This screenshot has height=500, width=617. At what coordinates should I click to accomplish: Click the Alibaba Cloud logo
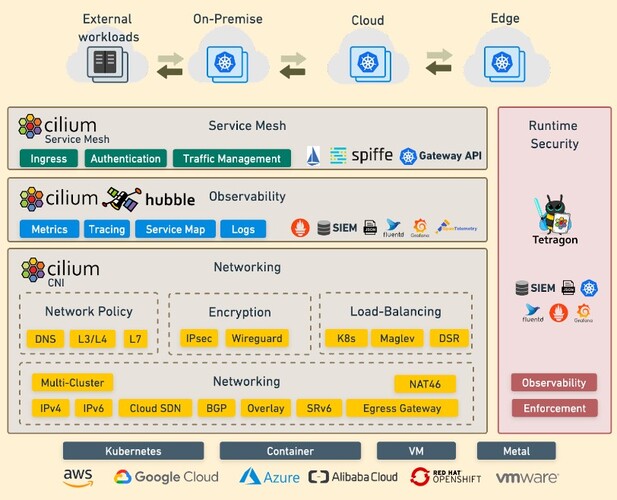353,477
